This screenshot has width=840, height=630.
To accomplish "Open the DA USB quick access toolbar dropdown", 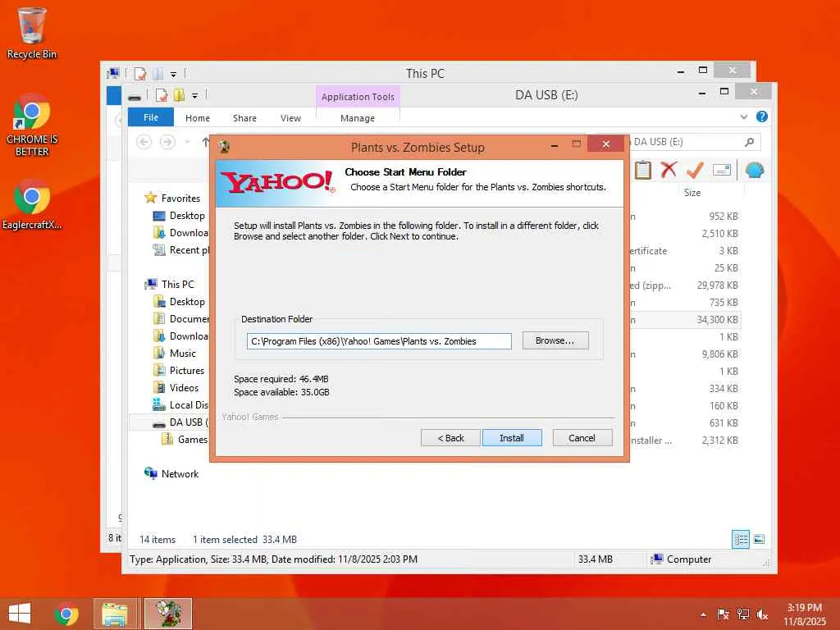I will (x=194, y=96).
